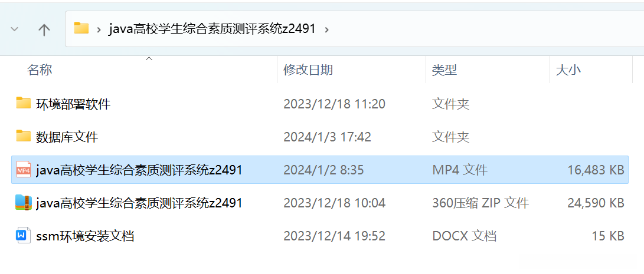Select the 环境部署软件 folder name
Screen dimensions: 644x274
pyautogui.click(x=73, y=104)
